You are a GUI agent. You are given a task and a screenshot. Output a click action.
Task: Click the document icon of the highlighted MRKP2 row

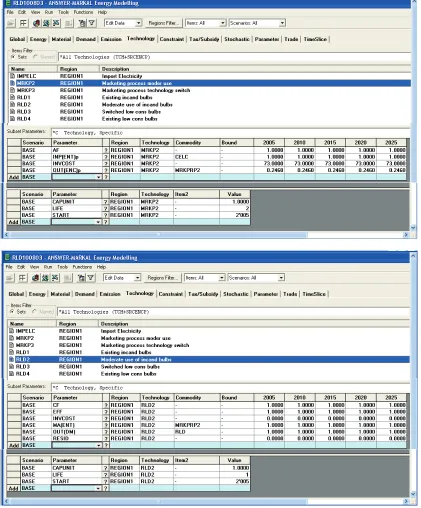(13, 83)
